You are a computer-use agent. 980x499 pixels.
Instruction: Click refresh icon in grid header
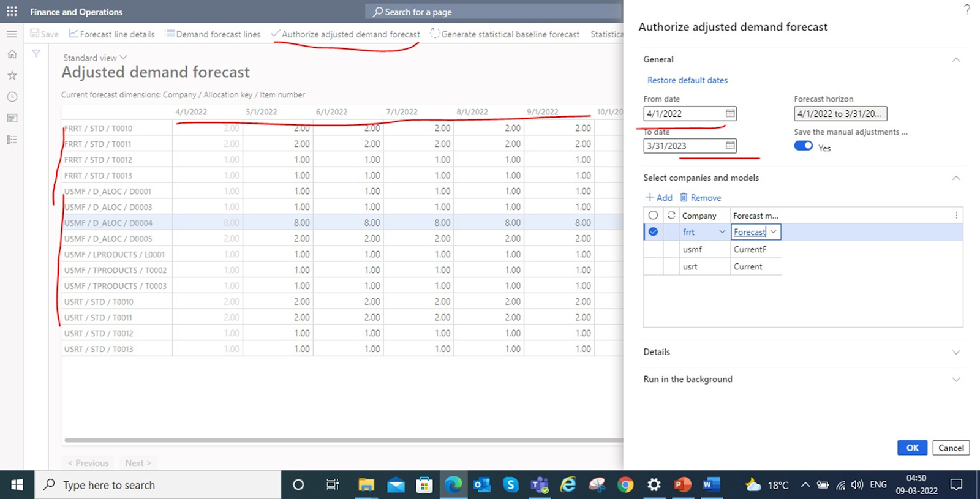click(x=671, y=215)
